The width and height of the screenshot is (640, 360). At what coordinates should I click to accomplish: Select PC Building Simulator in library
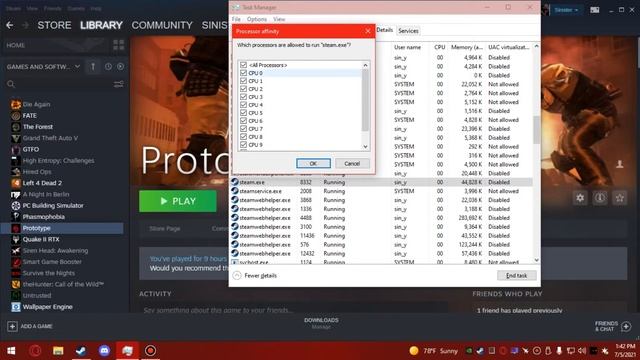click(53, 205)
